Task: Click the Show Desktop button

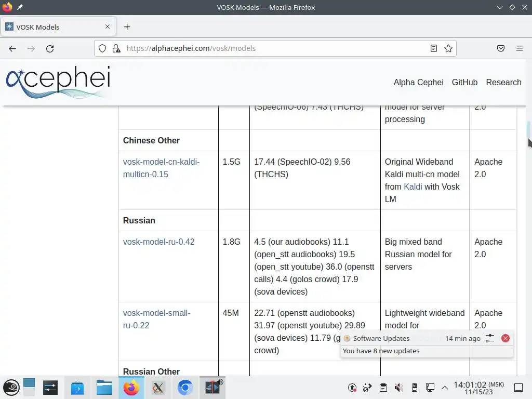Action: click(518, 388)
